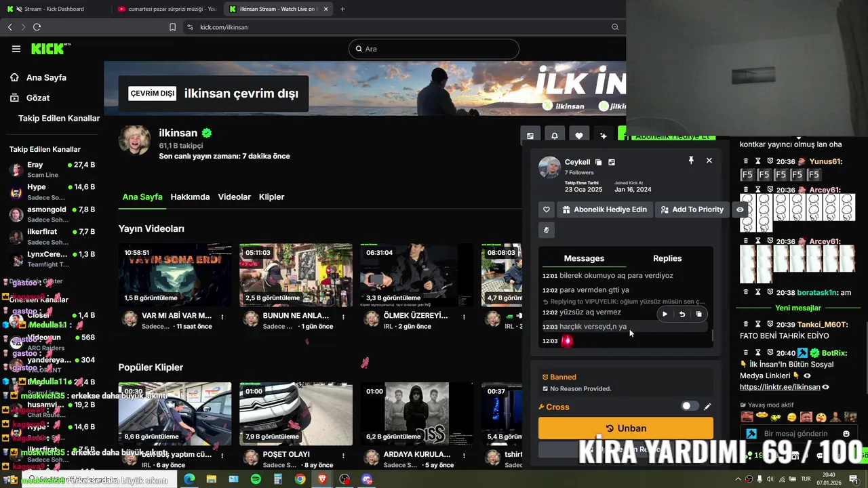Edit the Cross setting with pencil icon
Image resolution: width=868 pixels, height=488 pixels.
click(x=707, y=407)
